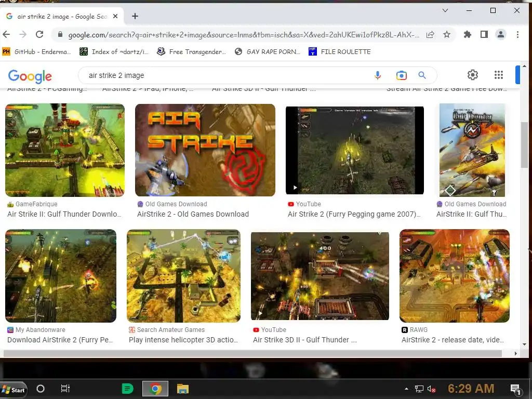Open the GitHub - Enderma... bookmark
This screenshot has width=532, height=399.
(x=37, y=51)
